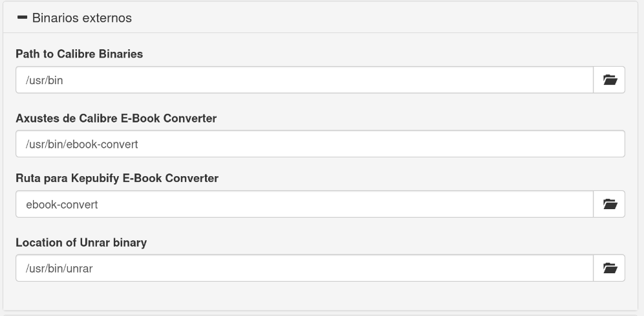The width and height of the screenshot is (644, 316).
Task: Focus the Path to Calibre Binaries field
Action: pos(305,80)
